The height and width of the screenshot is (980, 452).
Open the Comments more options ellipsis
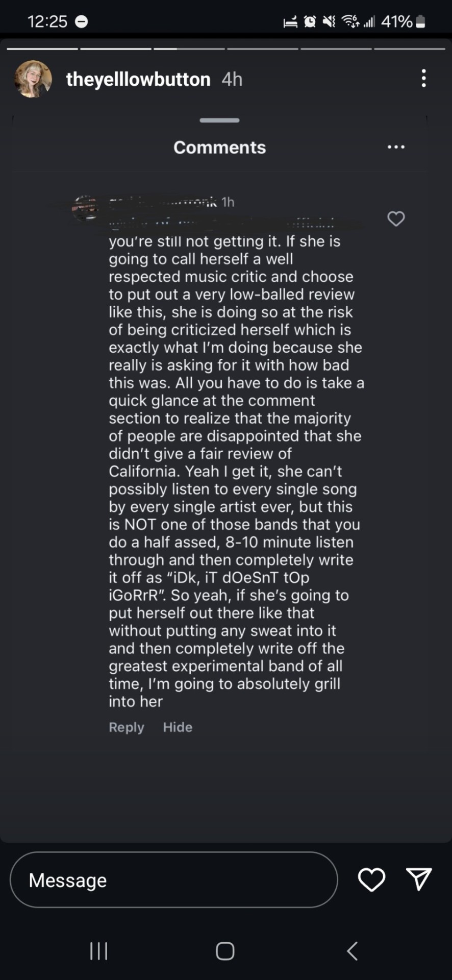(x=396, y=147)
